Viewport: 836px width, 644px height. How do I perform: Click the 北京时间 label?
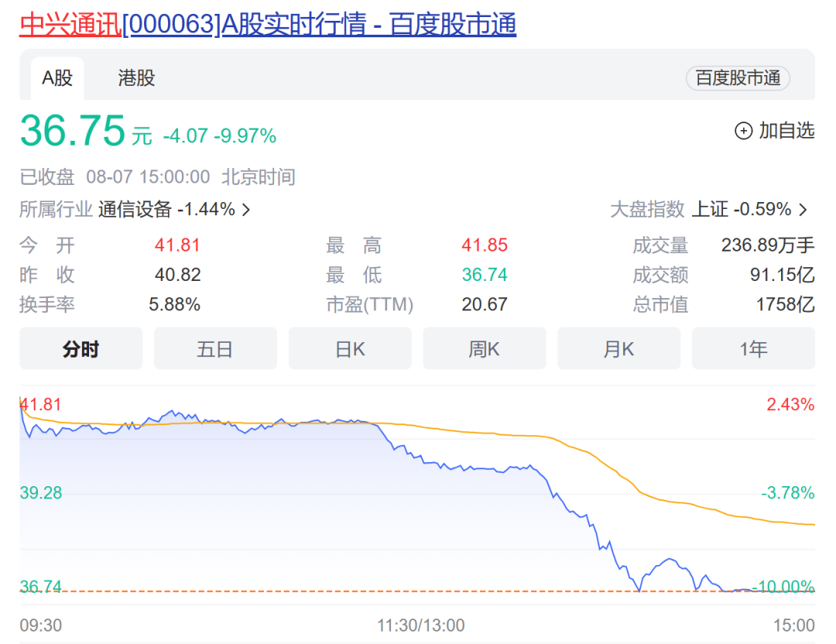point(259,177)
